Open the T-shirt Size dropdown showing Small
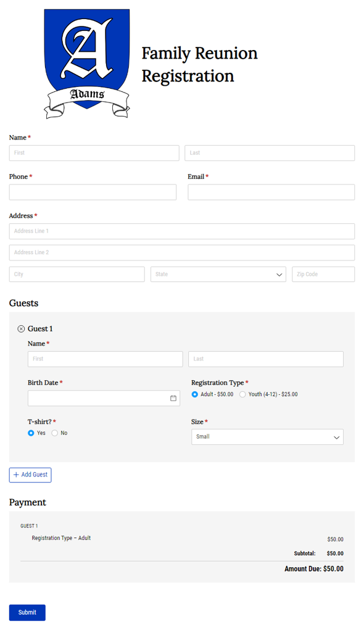 pyautogui.click(x=267, y=437)
